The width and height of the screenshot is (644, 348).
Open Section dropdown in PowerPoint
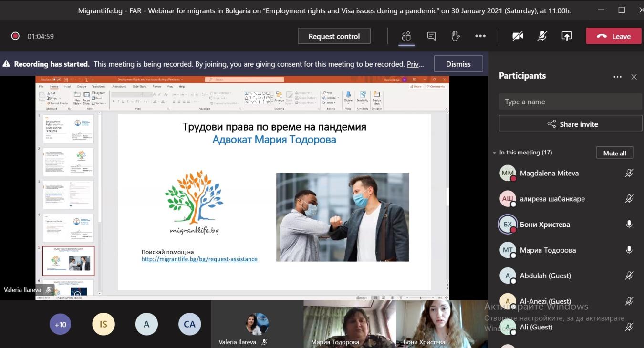[99, 103]
